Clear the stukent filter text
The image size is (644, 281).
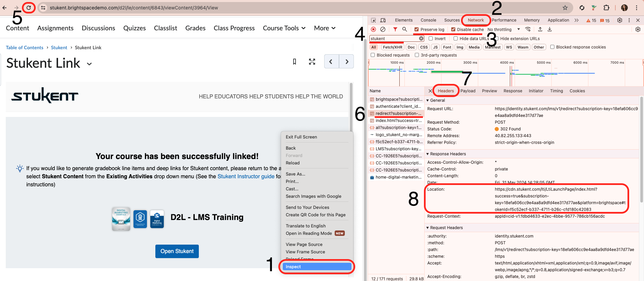point(421,38)
